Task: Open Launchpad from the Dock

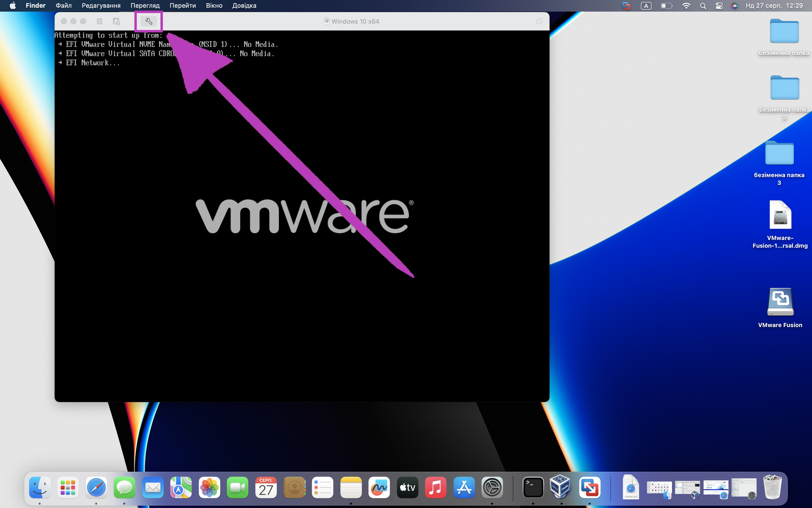Action: [x=68, y=487]
